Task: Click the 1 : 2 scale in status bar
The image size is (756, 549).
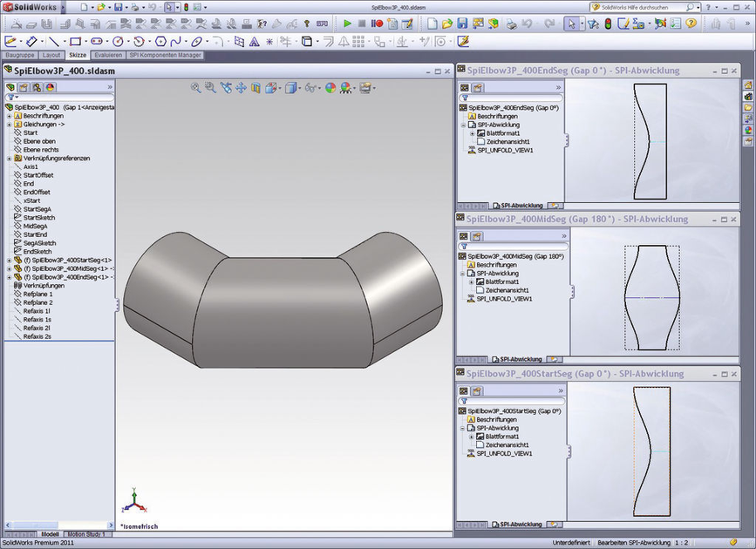Action: click(x=681, y=543)
